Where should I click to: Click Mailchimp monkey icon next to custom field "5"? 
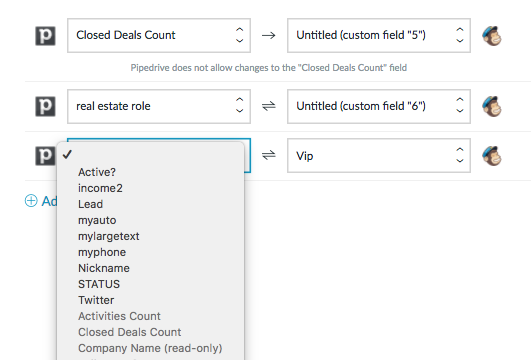[492, 36]
